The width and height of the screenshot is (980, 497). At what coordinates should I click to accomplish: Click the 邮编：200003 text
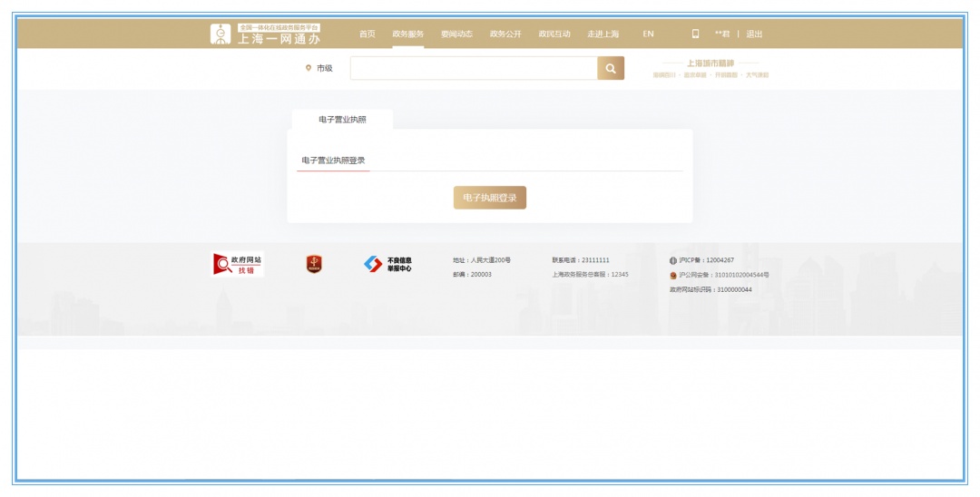point(473,275)
